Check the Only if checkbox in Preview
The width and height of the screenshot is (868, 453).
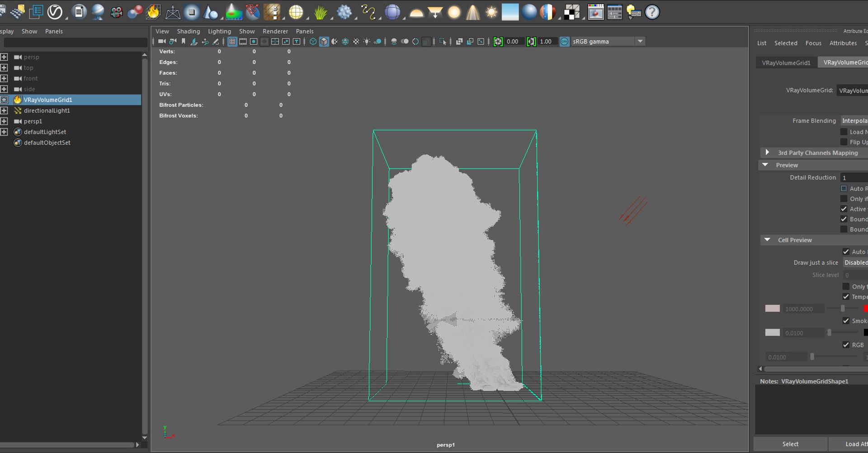[x=844, y=199]
